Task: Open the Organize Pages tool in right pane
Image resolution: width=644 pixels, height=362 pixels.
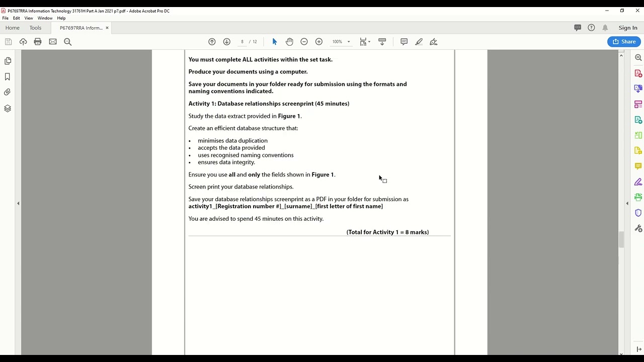Action: pyautogui.click(x=638, y=135)
